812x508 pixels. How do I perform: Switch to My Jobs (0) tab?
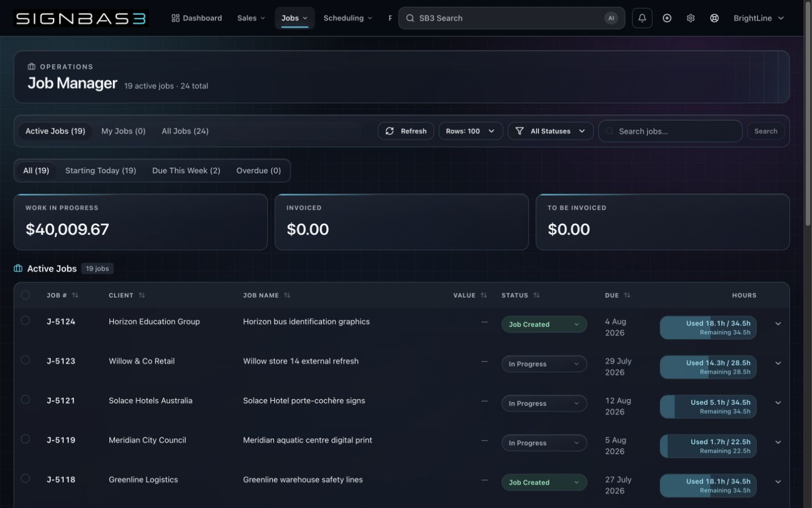tap(124, 131)
